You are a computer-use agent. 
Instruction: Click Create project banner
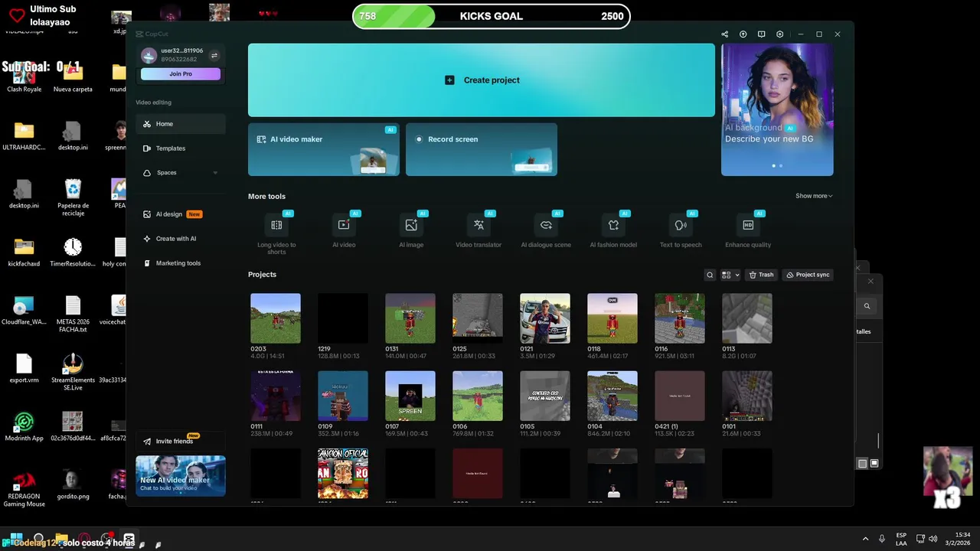[x=482, y=80]
